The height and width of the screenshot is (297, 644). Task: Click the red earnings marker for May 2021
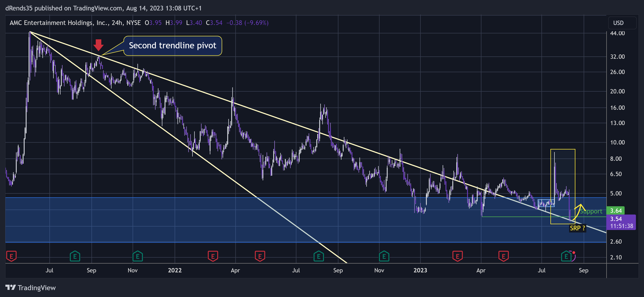coord(11,256)
